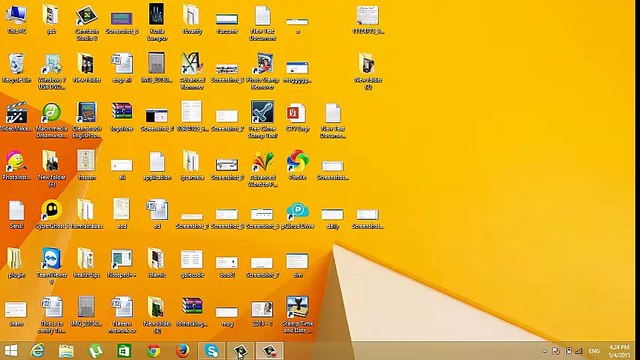
Task: Open ENG language indicator
Action: (x=594, y=351)
